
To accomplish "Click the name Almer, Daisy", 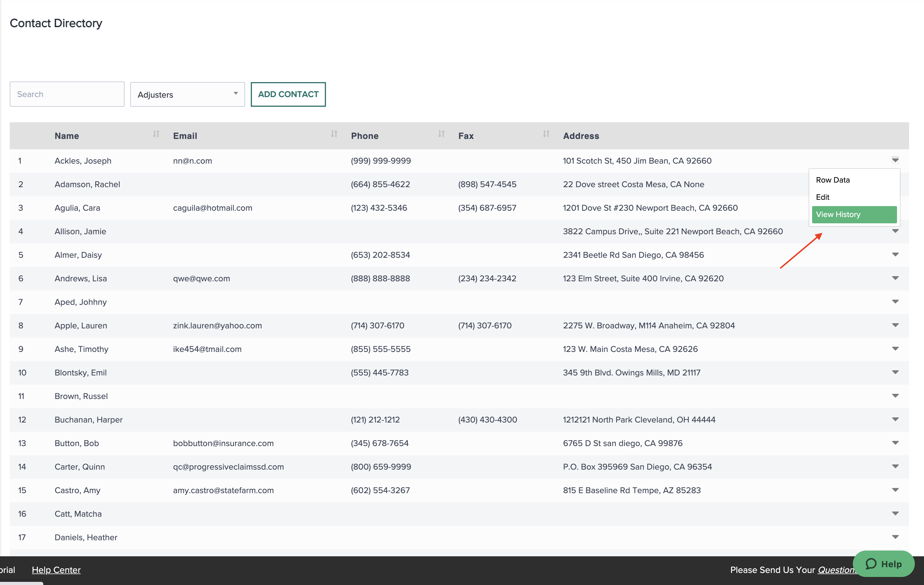I will pyautogui.click(x=78, y=255).
